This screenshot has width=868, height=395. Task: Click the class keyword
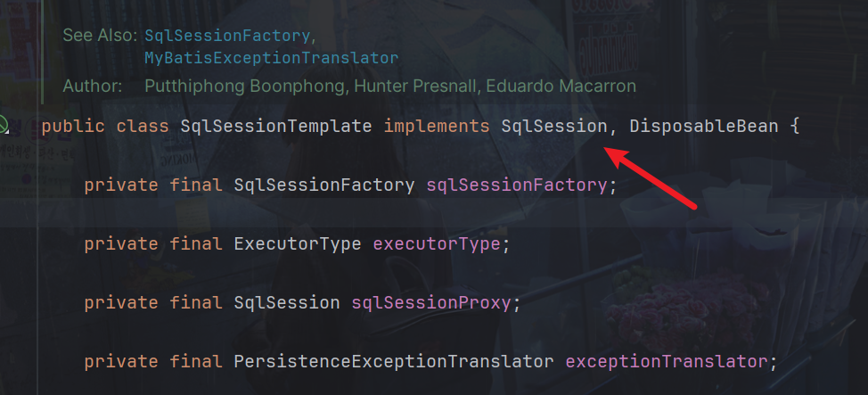tap(143, 126)
